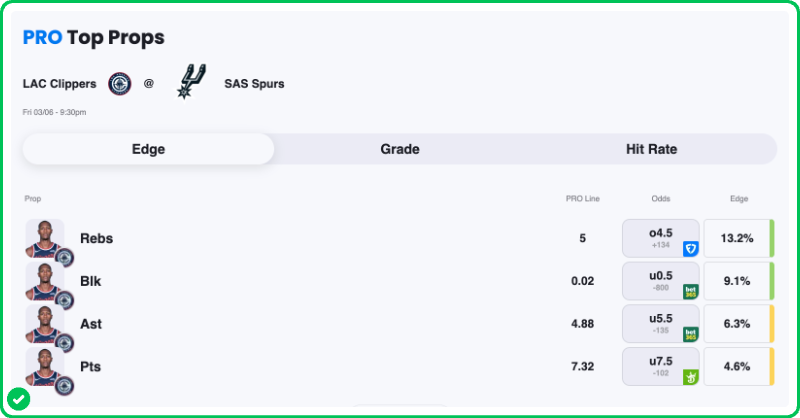Open the o4.5 Rebs odds button

pyautogui.click(x=660, y=238)
